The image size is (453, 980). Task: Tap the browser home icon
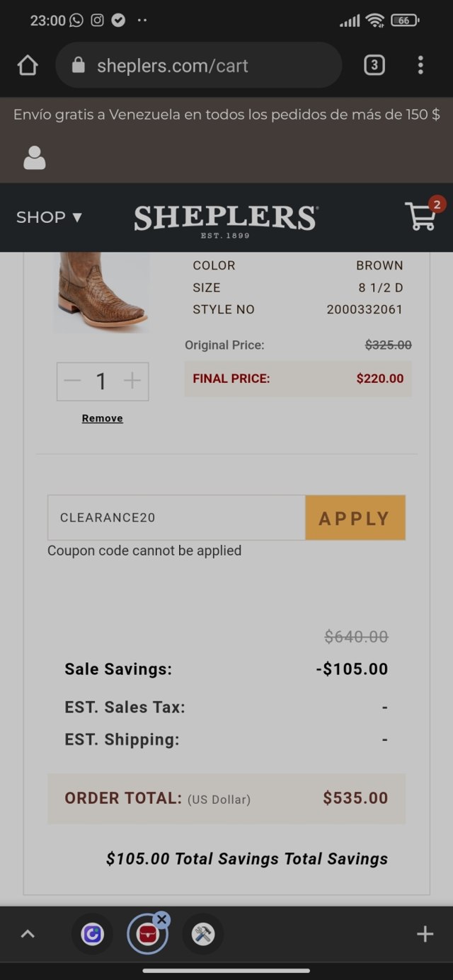coord(28,66)
